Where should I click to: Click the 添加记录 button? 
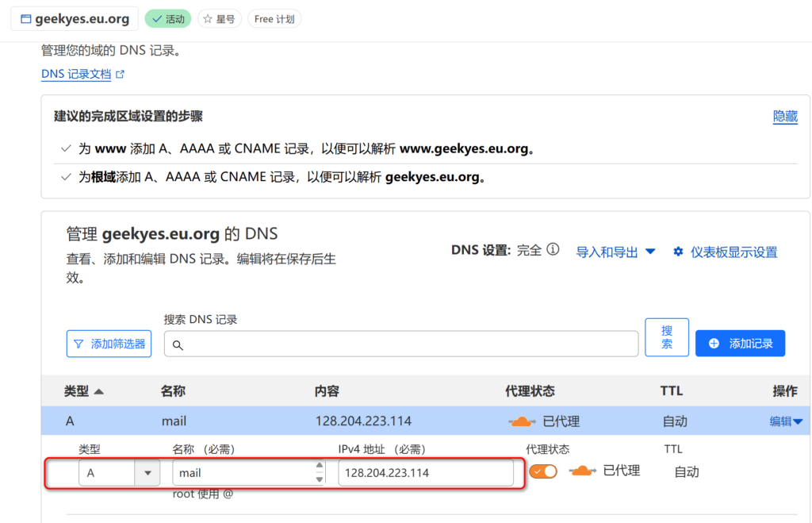[x=740, y=343]
